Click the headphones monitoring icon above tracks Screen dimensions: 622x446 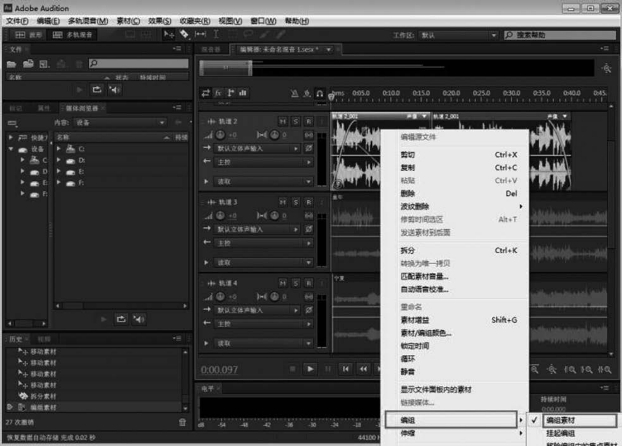(319, 94)
